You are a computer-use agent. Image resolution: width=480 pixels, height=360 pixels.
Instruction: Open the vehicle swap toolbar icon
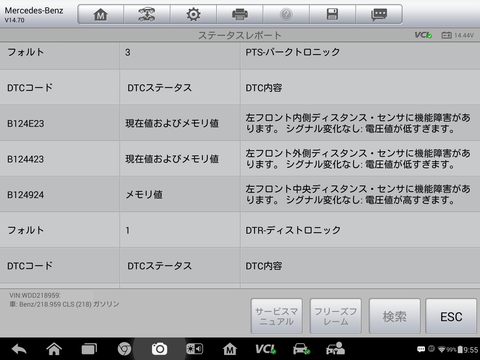point(147,14)
